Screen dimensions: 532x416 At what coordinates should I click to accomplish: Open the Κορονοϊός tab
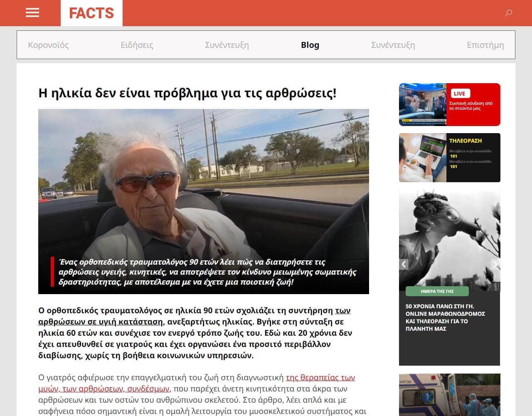(48, 45)
